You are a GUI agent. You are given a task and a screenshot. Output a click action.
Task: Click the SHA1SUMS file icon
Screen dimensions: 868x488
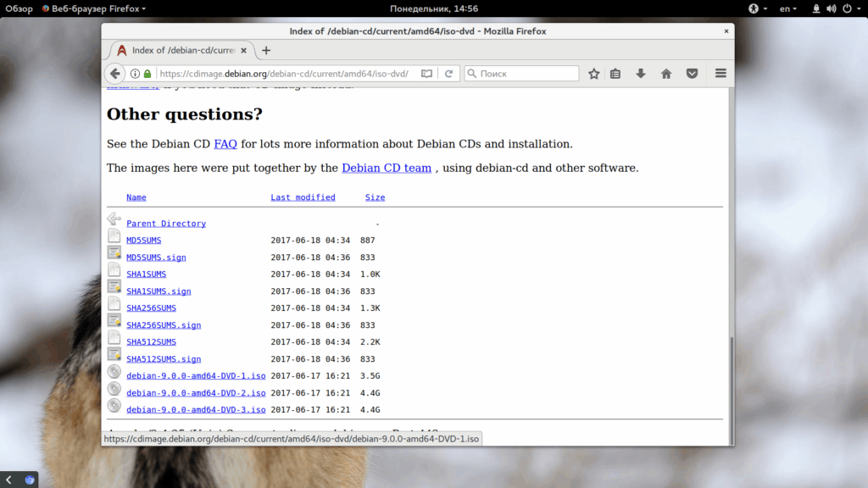[x=114, y=269]
